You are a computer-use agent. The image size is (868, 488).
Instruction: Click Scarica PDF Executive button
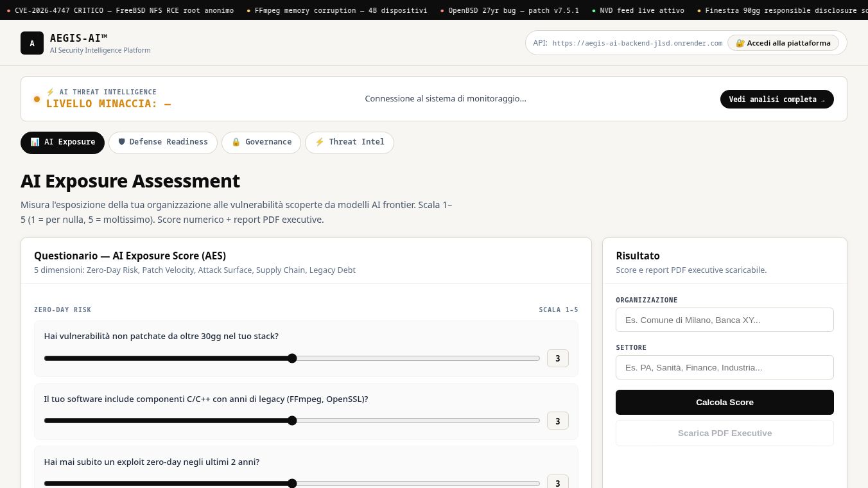(725, 433)
